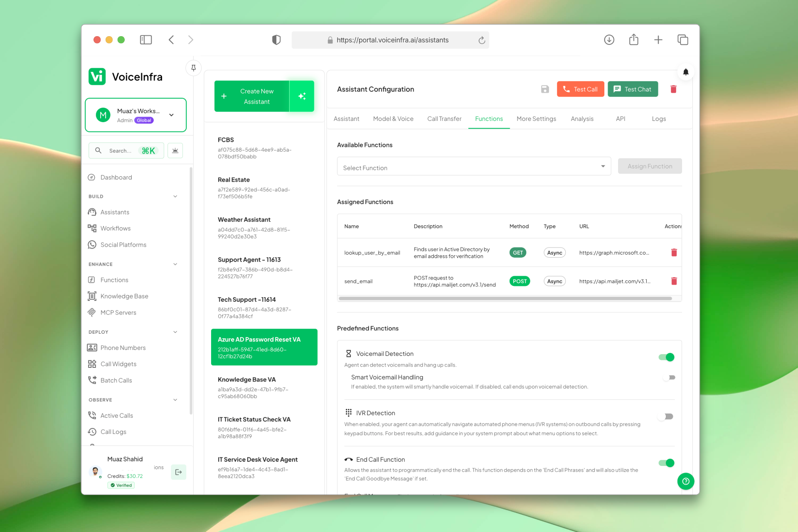Click the browser sidebar toggle icon
Screen dimensions: 798x532
click(146, 40)
